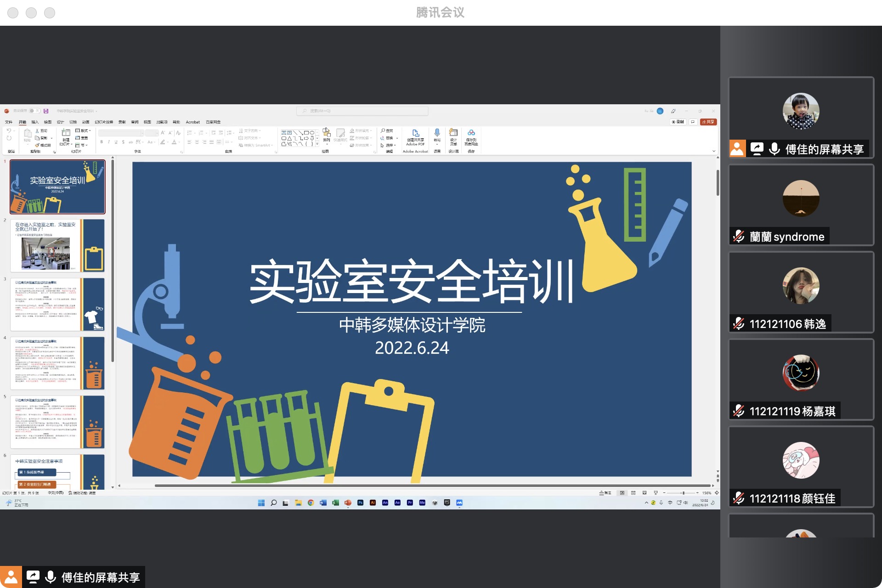
Task: Click the purple Save icon in title bar
Action: click(46, 111)
